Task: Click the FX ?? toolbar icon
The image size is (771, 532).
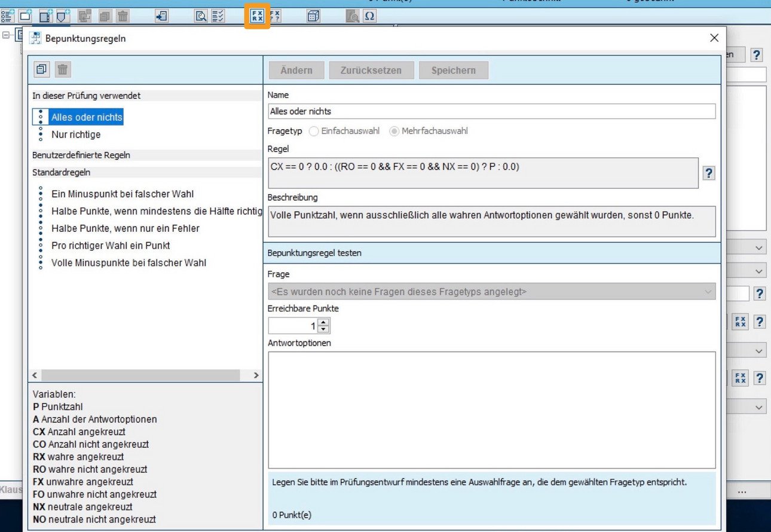Action: coord(275,16)
